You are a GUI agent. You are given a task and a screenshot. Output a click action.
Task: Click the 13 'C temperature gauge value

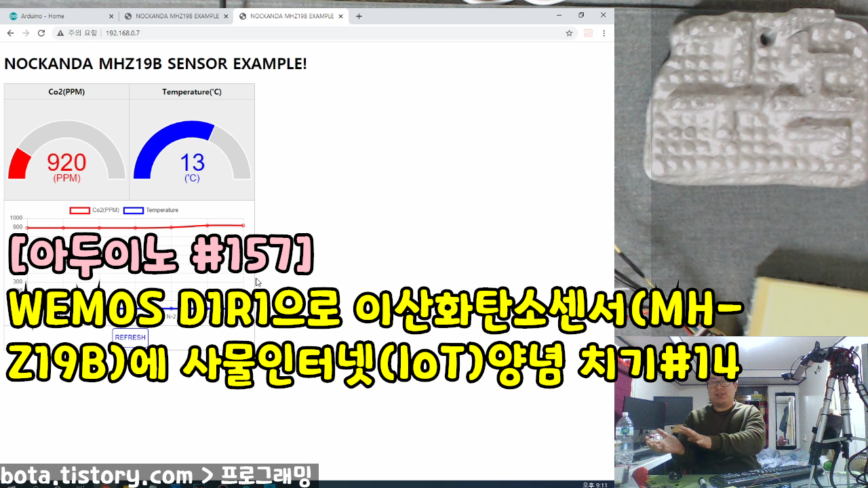coord(193,163)
